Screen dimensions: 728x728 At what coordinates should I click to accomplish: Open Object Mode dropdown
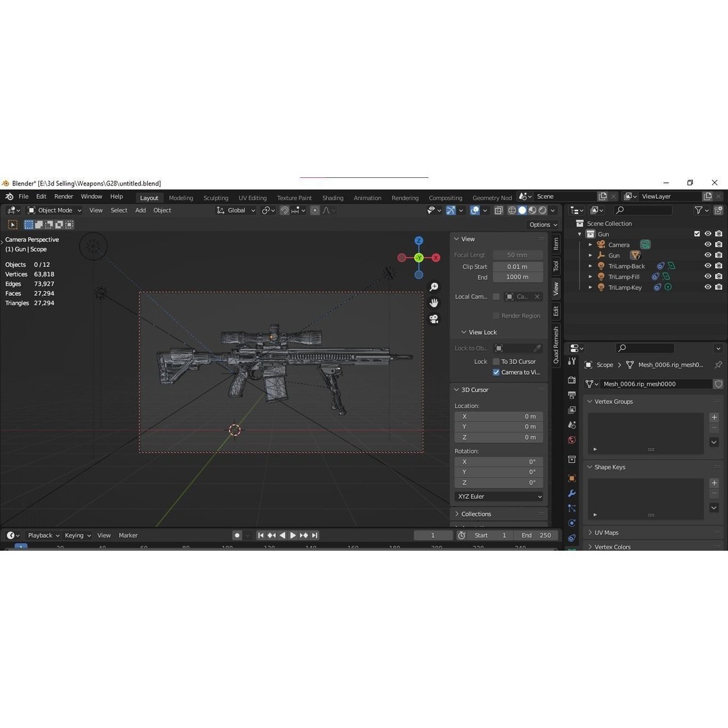point(55,210)
